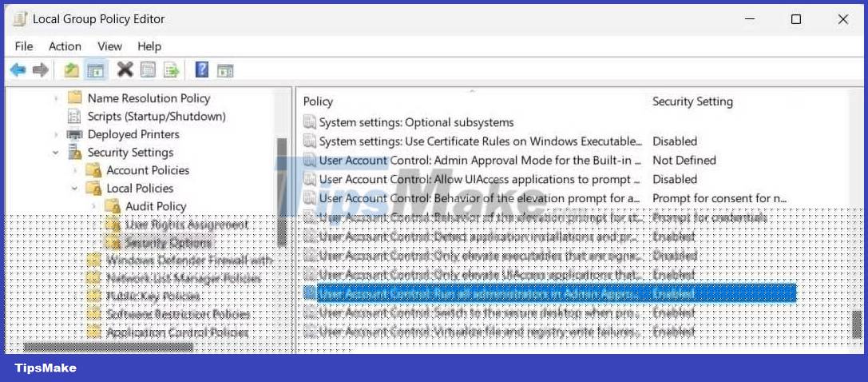Toggle Show/Hide Console Tree icon
The image size is (868, 382).
[96, 70]
